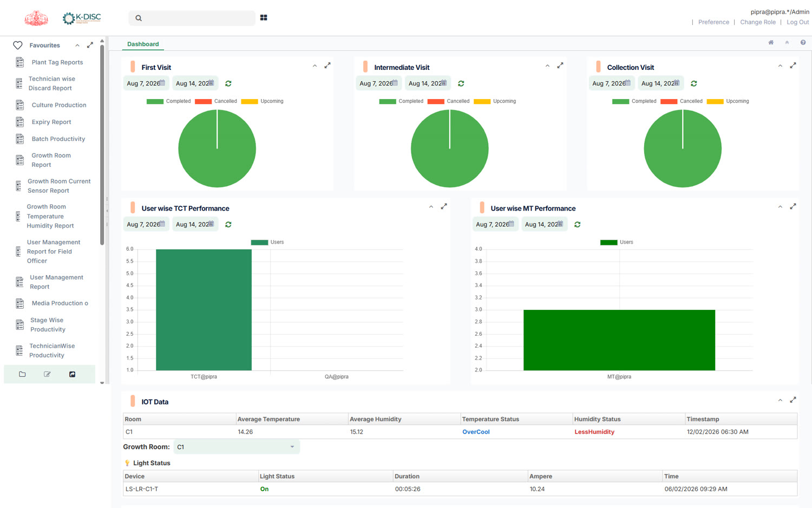Open Batch Productivity report
Image resolution: width=812 pixels, height=508 pixels.
[x=58, y=139]
